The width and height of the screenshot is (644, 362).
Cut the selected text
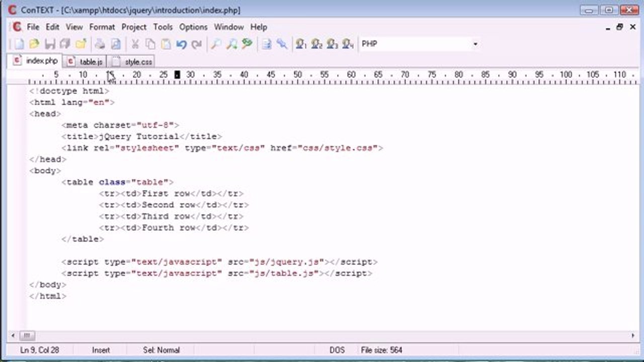135,44
